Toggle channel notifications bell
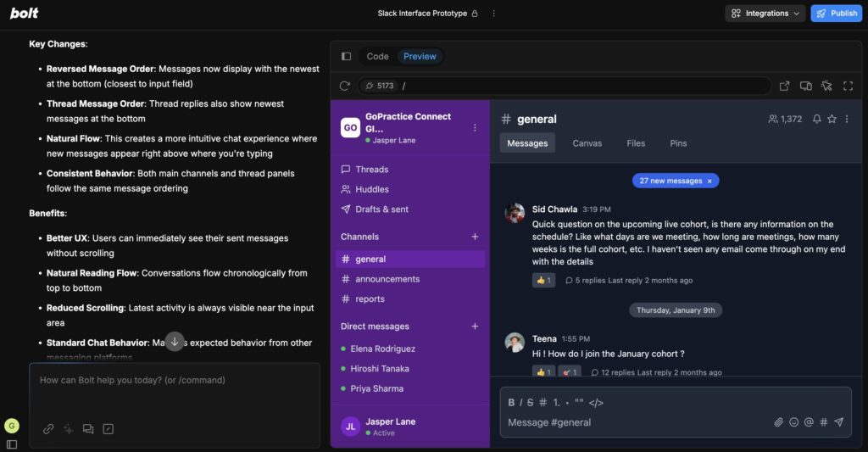Image resolution: width=868 pixels, height=452 pixels. (x=816, y=119)
